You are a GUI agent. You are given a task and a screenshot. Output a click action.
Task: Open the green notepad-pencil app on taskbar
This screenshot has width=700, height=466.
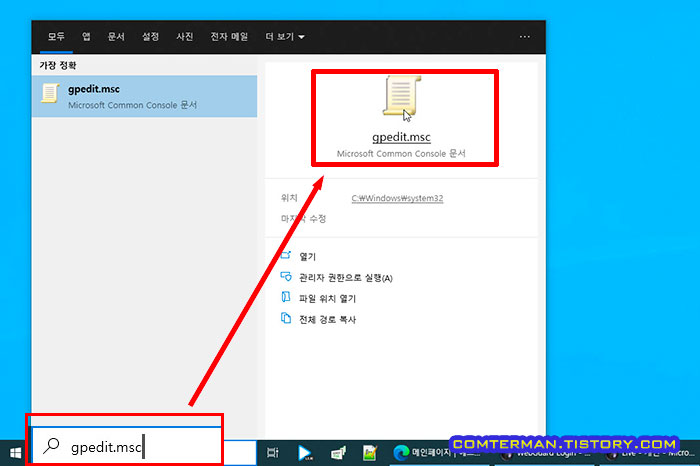370,453
